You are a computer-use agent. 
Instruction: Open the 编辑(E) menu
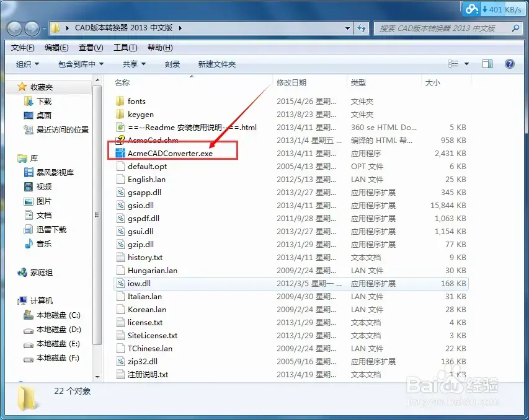56,48
